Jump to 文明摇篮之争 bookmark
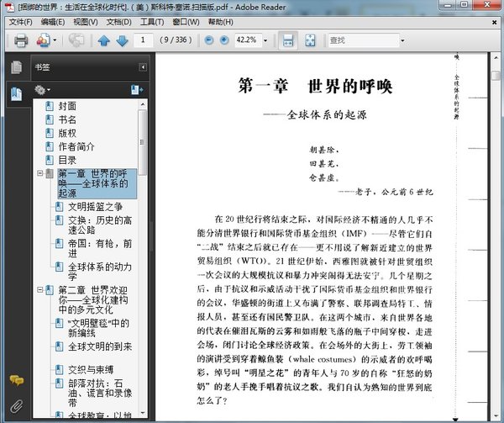 [95, 207]
